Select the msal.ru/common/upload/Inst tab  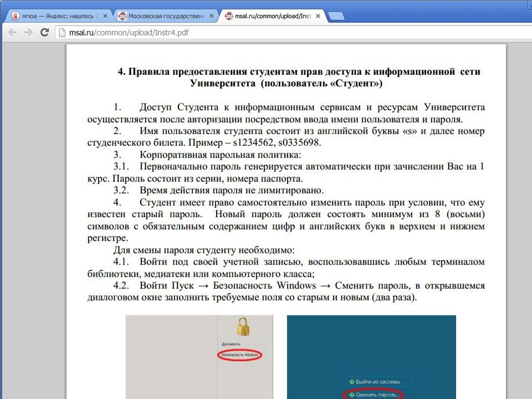273,16
